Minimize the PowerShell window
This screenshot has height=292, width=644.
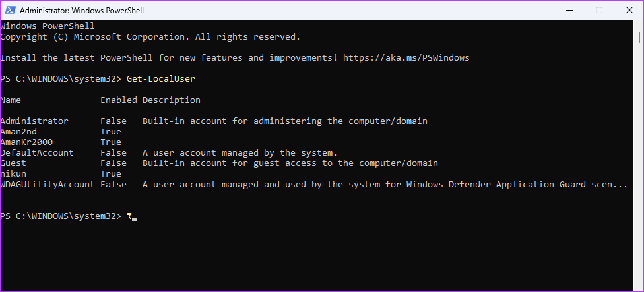(x=569, y=11)
